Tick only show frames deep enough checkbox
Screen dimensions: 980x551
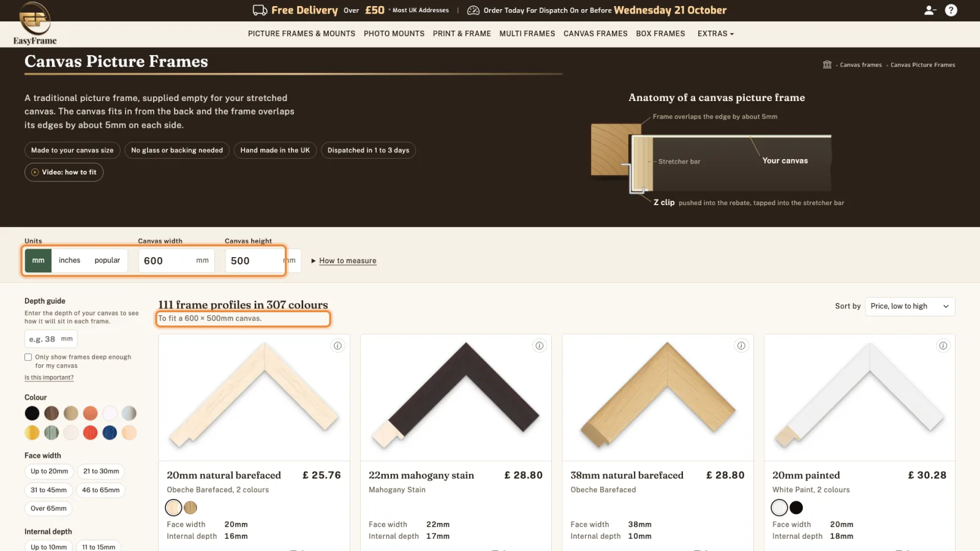[x=28, y=357]
